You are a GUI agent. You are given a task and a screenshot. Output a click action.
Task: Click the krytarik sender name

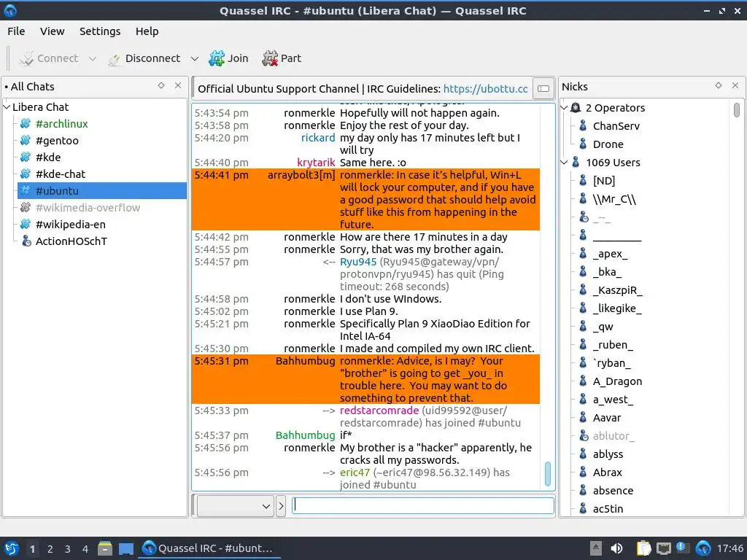[x=316, y=163]
